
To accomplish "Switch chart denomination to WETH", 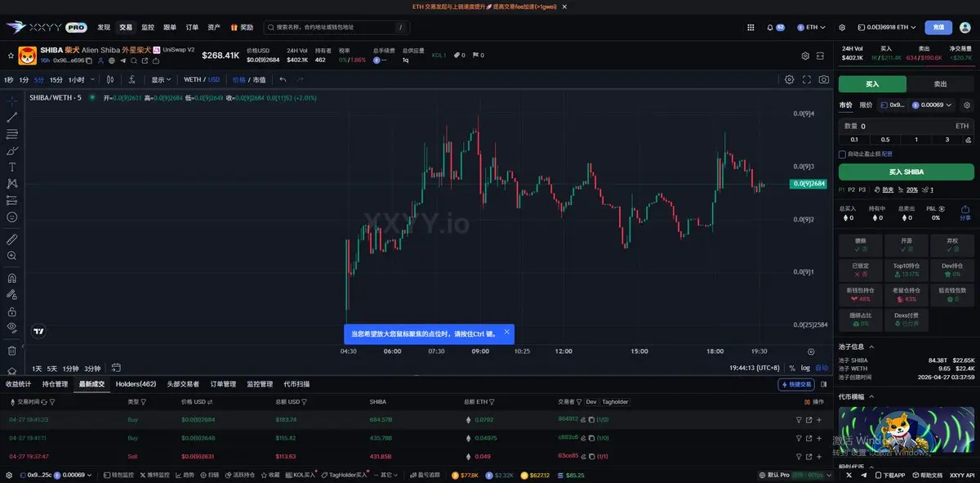I will click(x=193, y=79).
